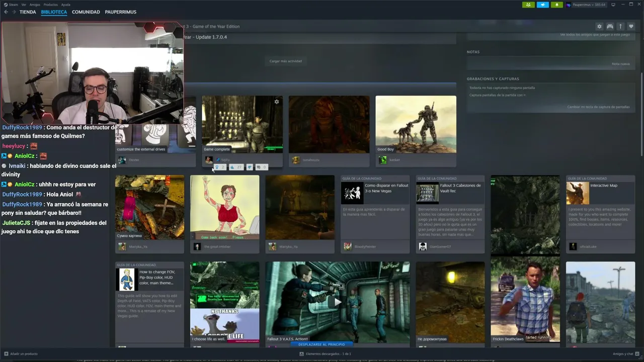Click the green friends activity icon
Screen dimensions: 644x362
click(528, 5)
